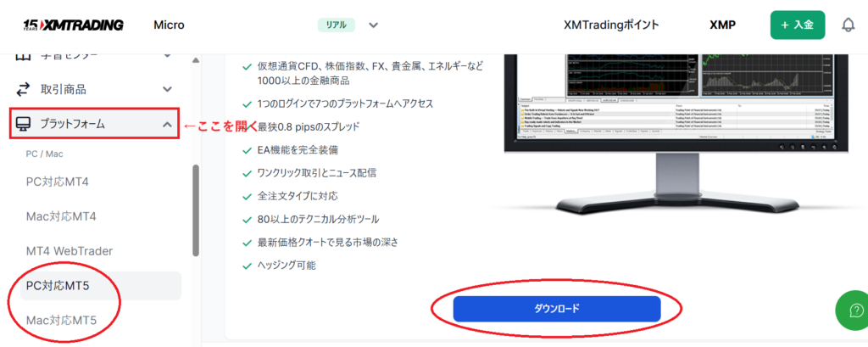Viewport: 868px width, 347px height.
Task: Click the sidebar vertical scrollbar thumb
Action: [x=196, y=210]
